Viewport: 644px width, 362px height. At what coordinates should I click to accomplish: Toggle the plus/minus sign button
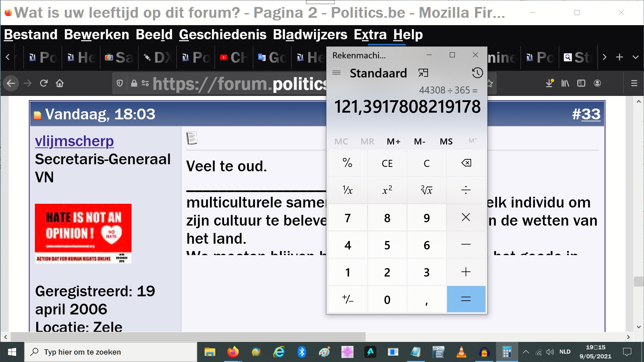coord(347,299)
